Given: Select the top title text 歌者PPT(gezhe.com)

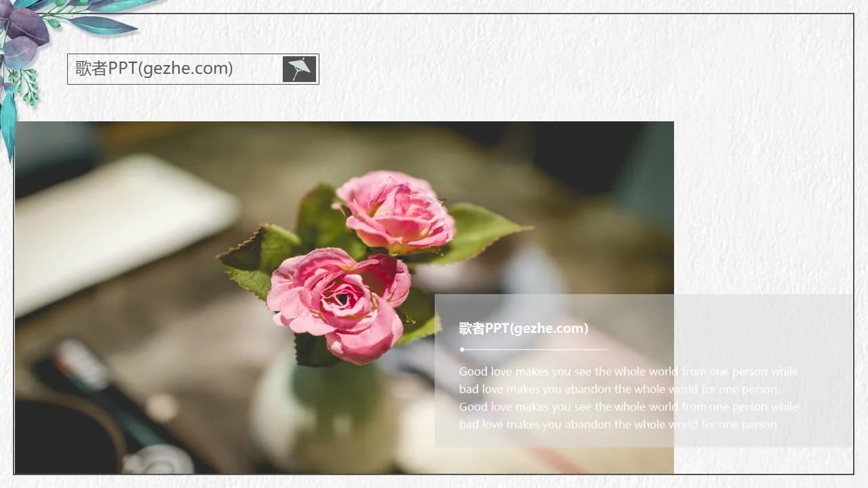Looking at the screenshot, I should click(154, 68).
